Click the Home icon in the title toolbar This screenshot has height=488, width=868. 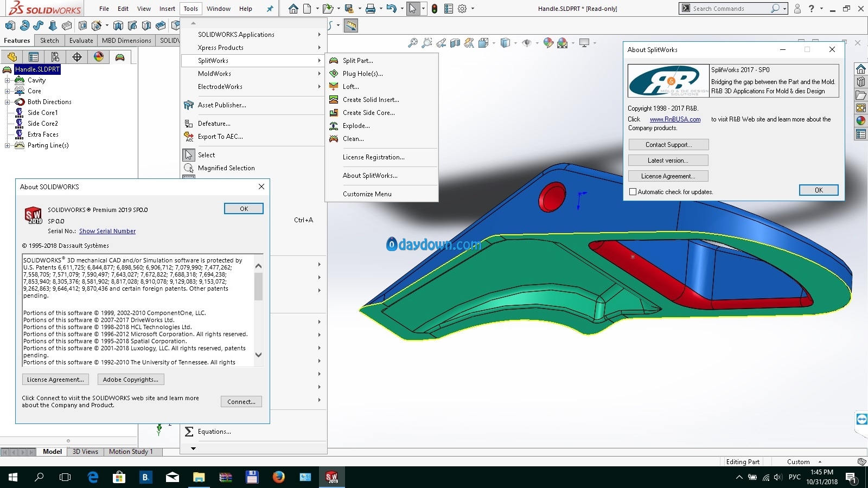pyautogui.click(x=293, y=9)
